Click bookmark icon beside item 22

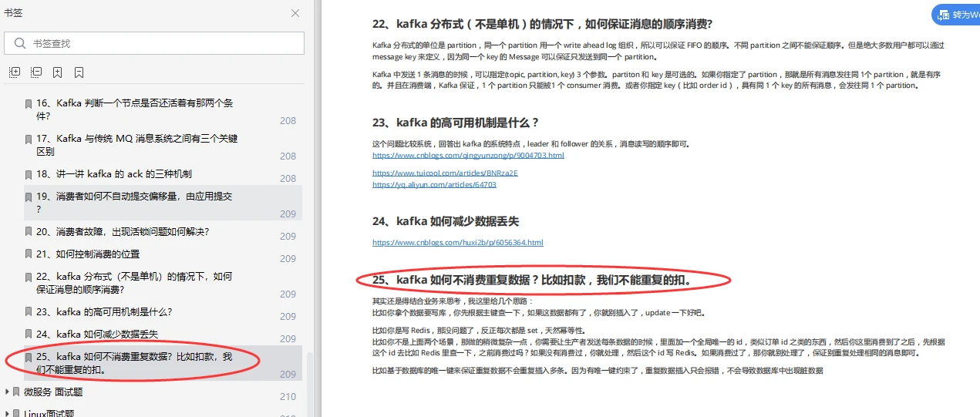click(x=29, y=277)
